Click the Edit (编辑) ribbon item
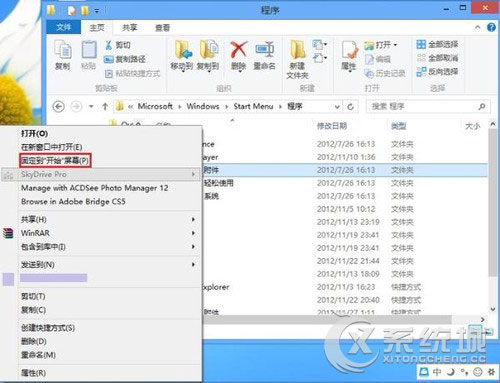500x383 pixels. point(378,59)
